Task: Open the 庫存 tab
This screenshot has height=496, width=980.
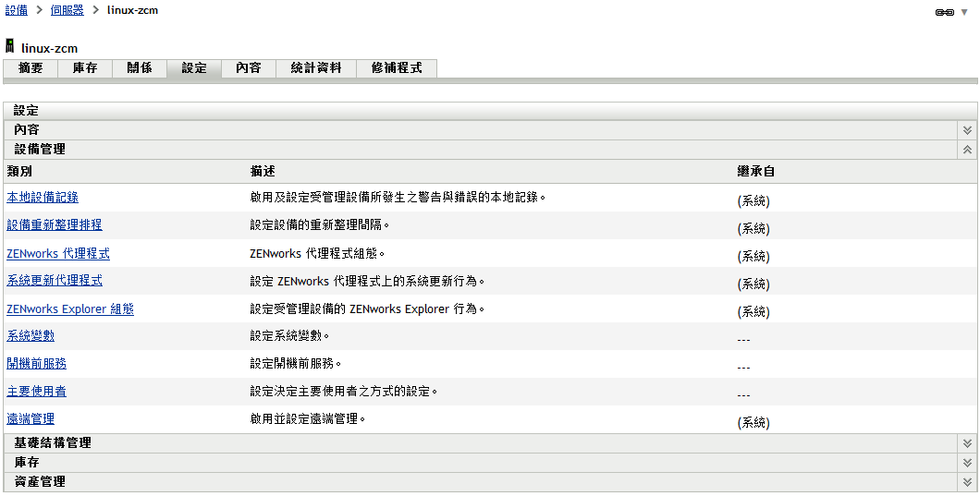Action: [85, 68]
